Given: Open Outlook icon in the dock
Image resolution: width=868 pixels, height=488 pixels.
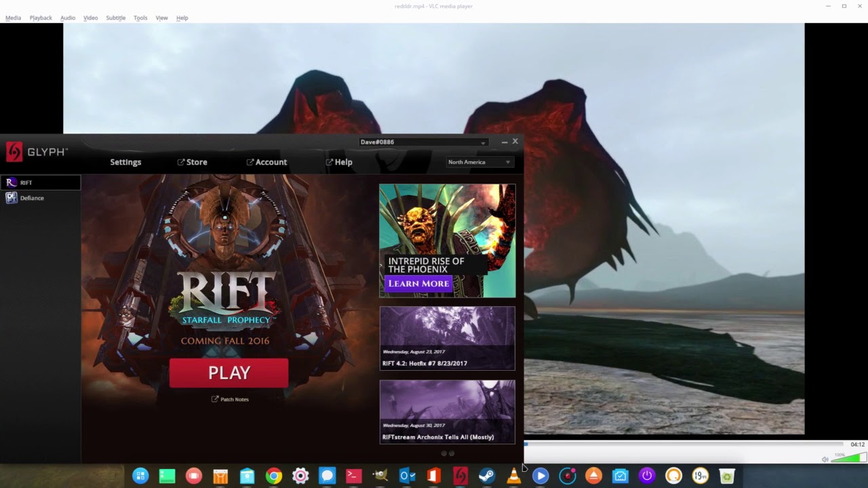Looking at the screenshot, I should [407, 476].
